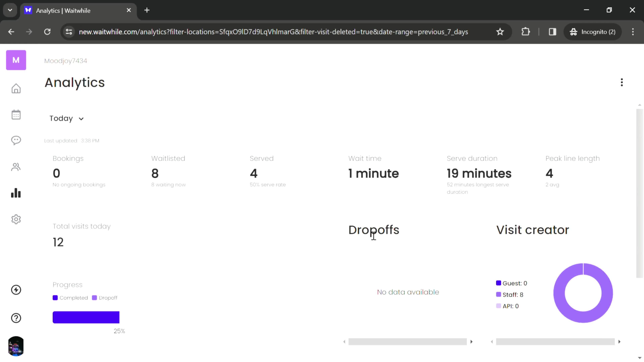This screenshot has height=362, width=644.
Task: Click the Dropoffs horizontal scrollbar track
Action: pos(408,342)
